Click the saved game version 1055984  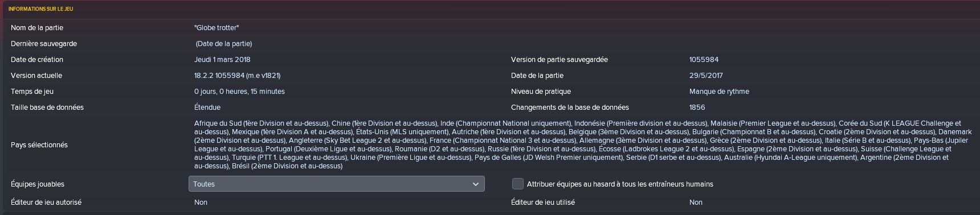704,60
